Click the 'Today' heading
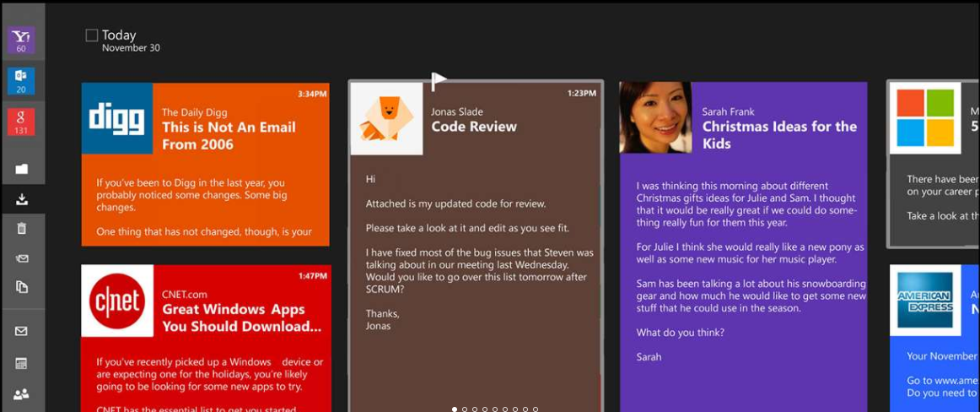980x412 pixels. (x=119, y=35)
